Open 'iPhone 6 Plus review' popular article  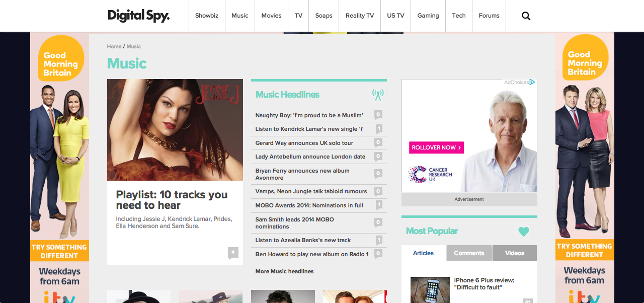tap(484, 284)
